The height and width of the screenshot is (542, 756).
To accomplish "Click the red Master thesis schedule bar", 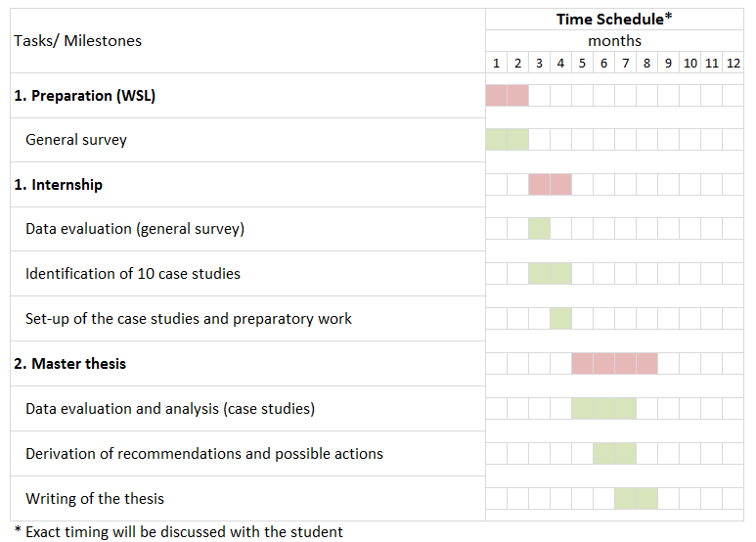I will (614, 364).
